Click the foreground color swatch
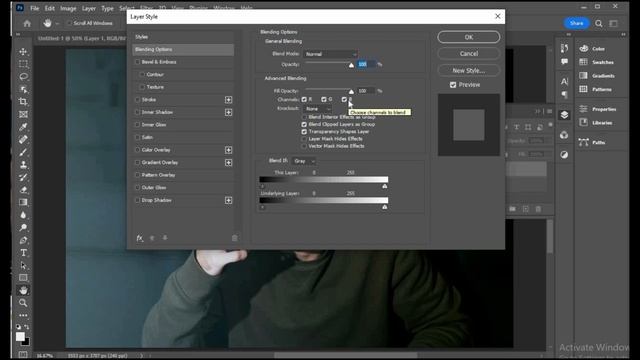 click(x=20, y=337)
